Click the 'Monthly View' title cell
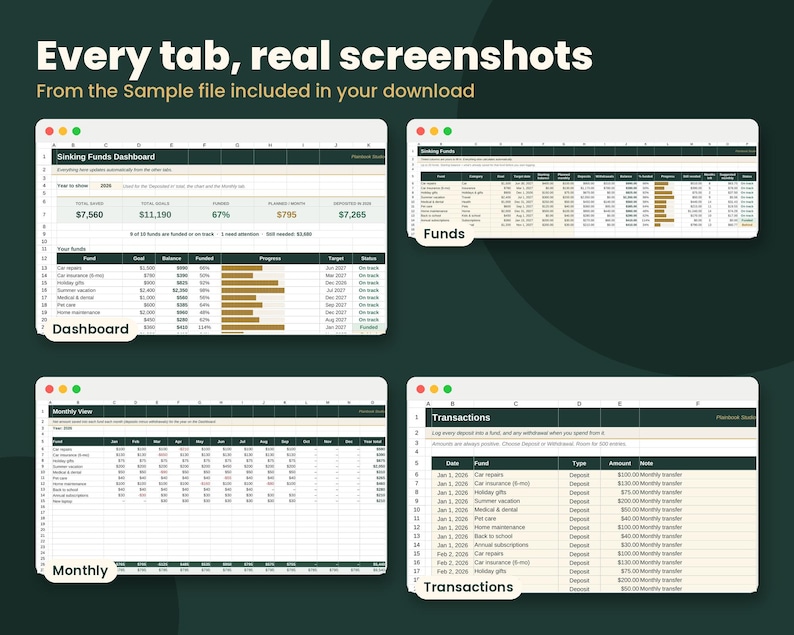794x635 pixels. pos(72,412)
